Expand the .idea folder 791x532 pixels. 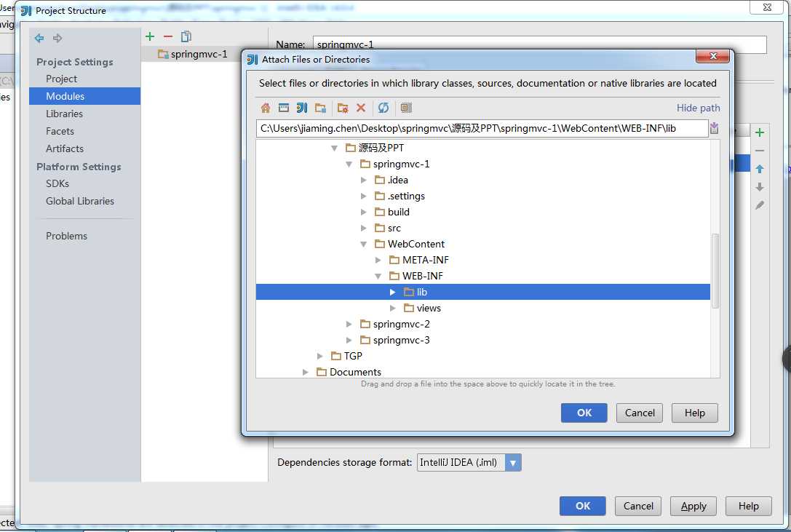point(363,180)
